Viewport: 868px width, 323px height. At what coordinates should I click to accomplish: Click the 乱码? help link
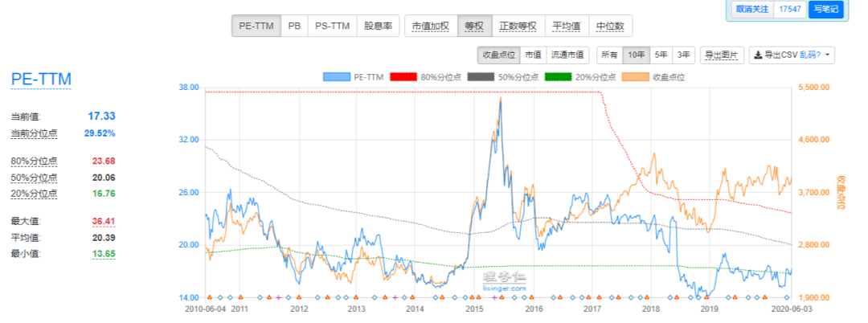(x=810, y=55)
